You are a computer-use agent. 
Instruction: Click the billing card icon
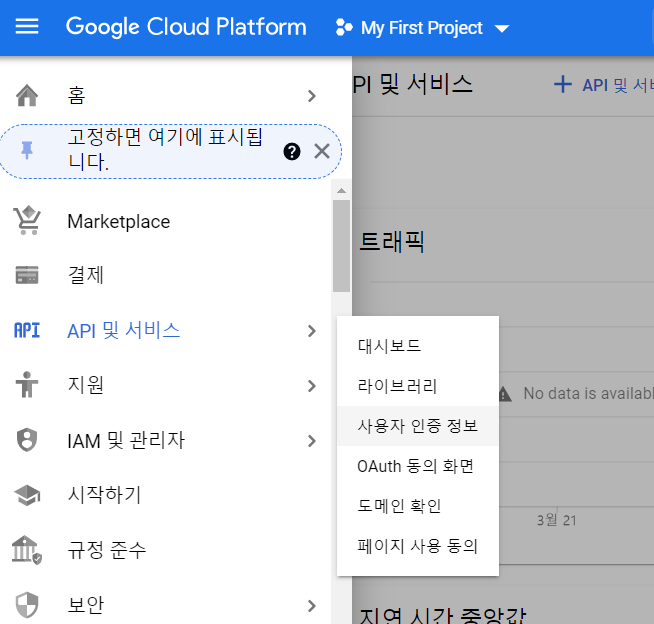pyautogui.click(x=27, y=275)
